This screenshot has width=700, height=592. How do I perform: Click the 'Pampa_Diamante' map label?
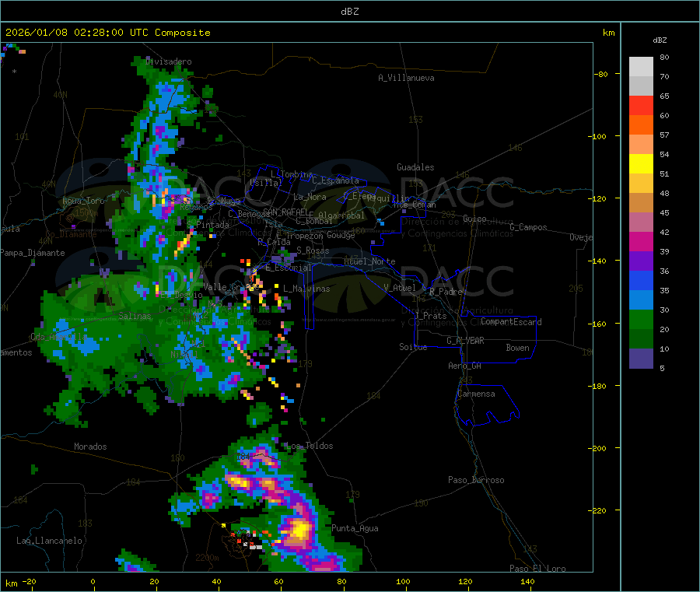[x=33, y=253]
